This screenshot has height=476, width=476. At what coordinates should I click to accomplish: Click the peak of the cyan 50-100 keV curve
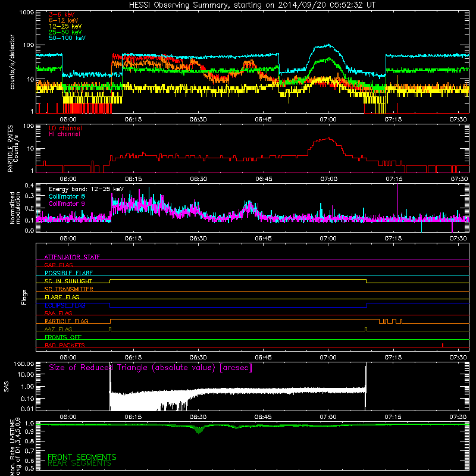click(328, 45)
